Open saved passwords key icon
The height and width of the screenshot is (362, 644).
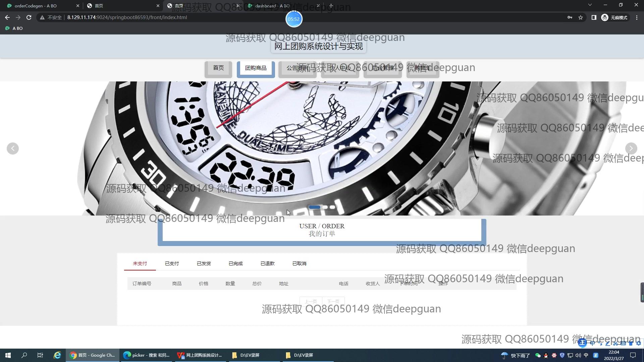click(570, 17)
